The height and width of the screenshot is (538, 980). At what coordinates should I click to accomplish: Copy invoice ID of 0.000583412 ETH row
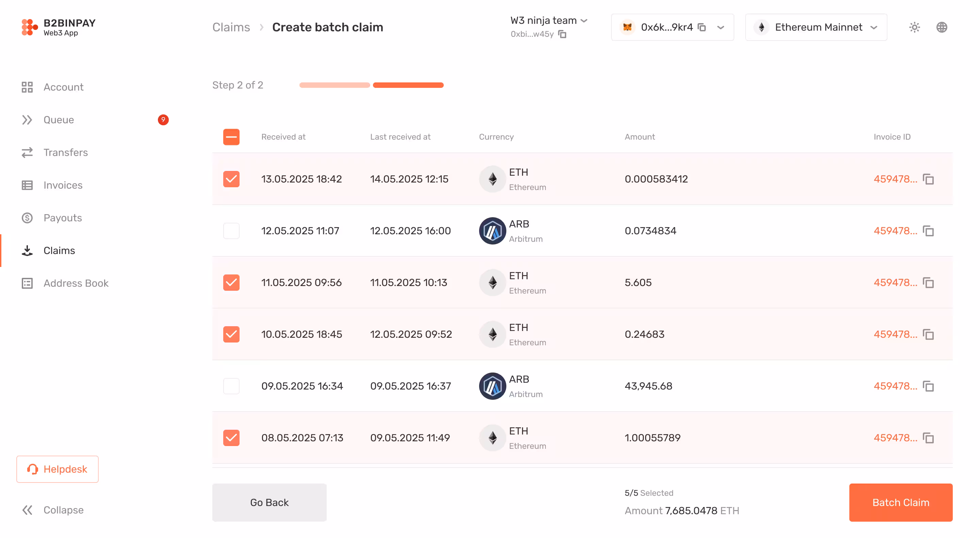pyautogui.click(x=928, y=179)
